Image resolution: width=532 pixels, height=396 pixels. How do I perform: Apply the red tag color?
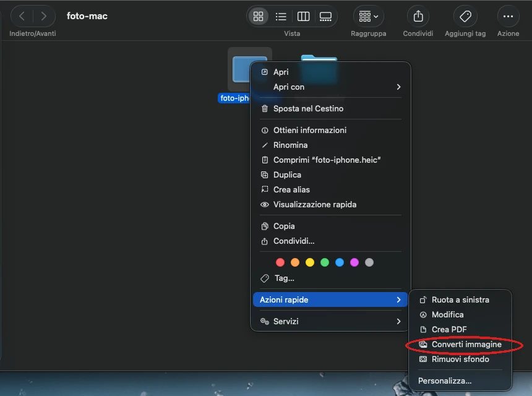click(x=280, y=262)
